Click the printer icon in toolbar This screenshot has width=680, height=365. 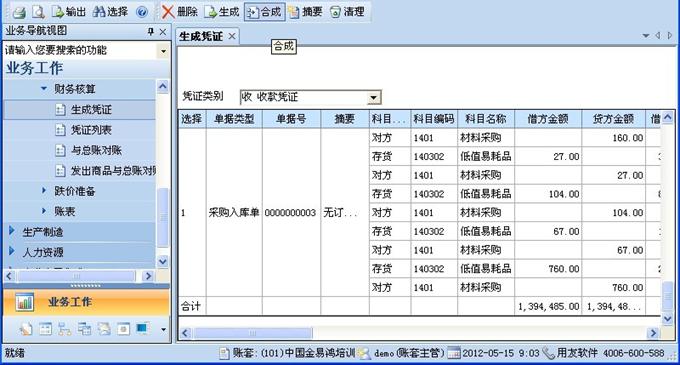19,12
